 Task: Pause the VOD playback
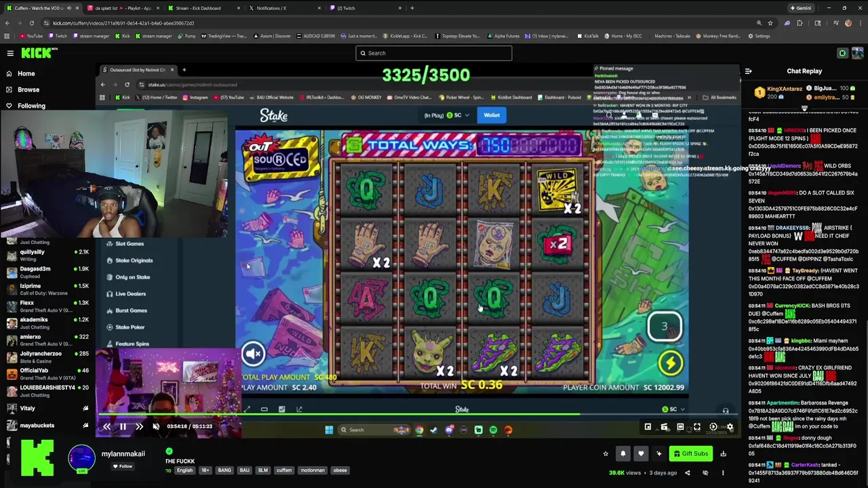tap(123, 426)
